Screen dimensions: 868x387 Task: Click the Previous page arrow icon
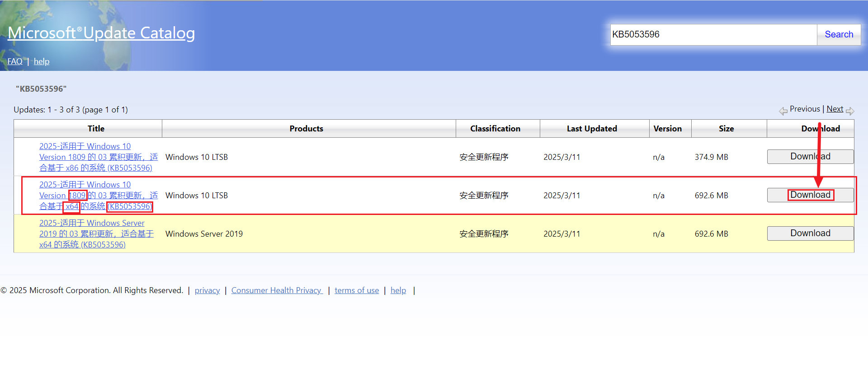(783, 111)
